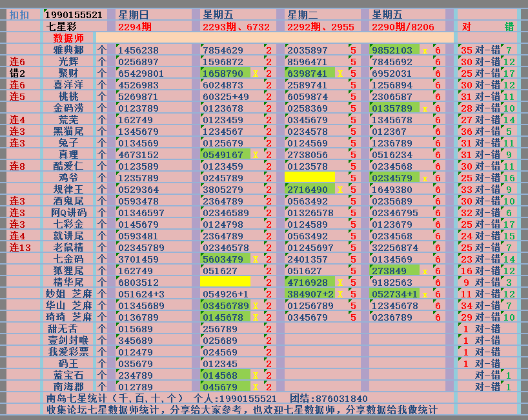Select the yellow empty cell in 鸡爷 row
Viewport: 528px width, 420px height.
[x=310, y=177]
